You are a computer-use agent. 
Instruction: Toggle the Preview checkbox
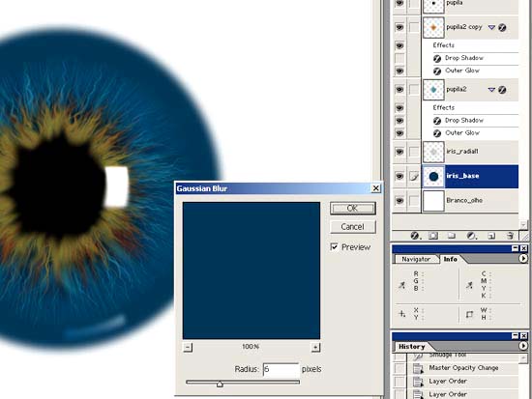point(335,246)
